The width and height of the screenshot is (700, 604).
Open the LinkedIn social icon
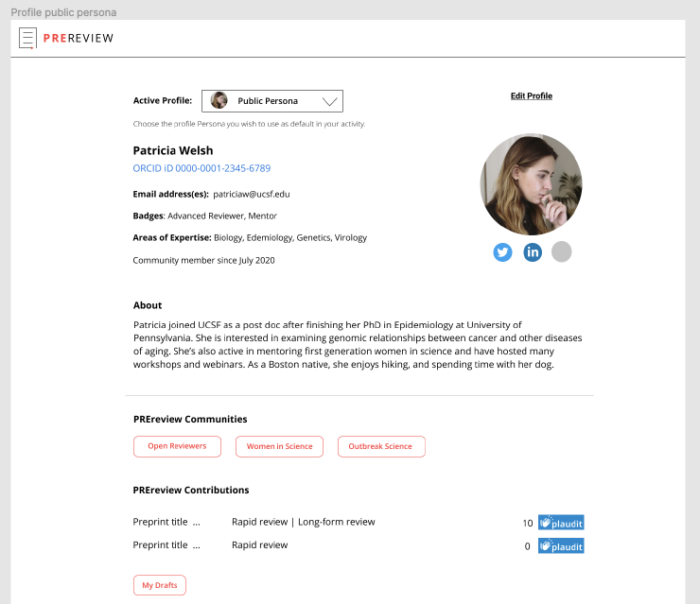click(x=533, y=252)
